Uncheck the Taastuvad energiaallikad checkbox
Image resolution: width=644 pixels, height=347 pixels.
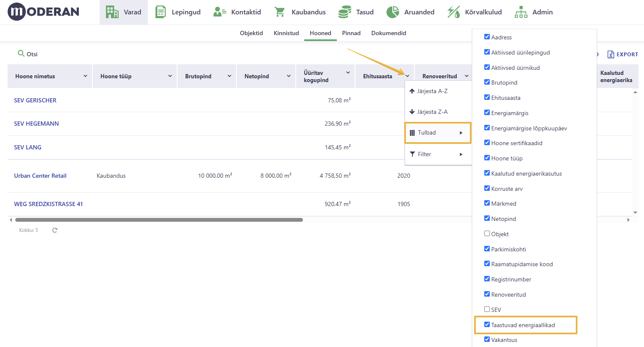pyautogui.click(x=487, y=325)
